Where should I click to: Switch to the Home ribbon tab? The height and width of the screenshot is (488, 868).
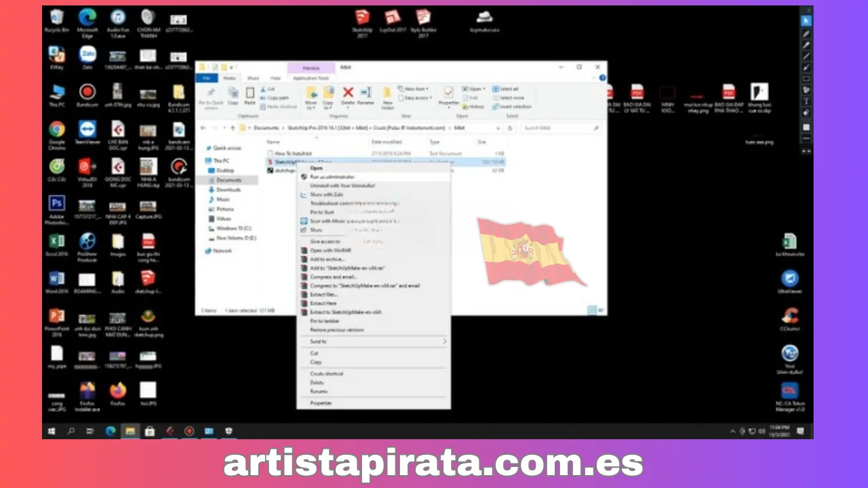(x=229, y=79)
